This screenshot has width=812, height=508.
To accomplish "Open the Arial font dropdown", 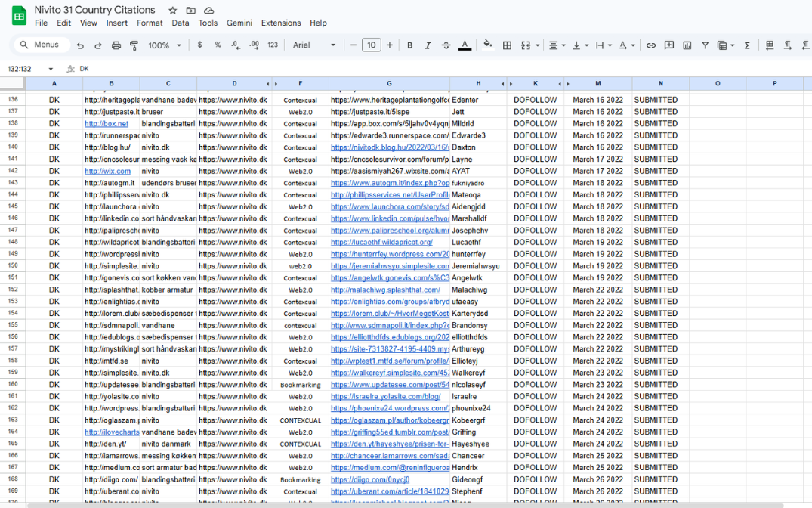I will coord(314,45).
